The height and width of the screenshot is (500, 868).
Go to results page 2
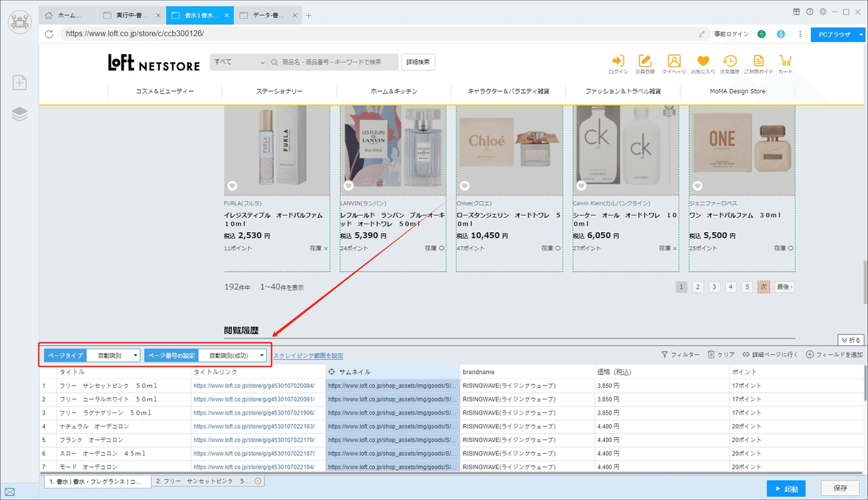(x=698, y=287)
